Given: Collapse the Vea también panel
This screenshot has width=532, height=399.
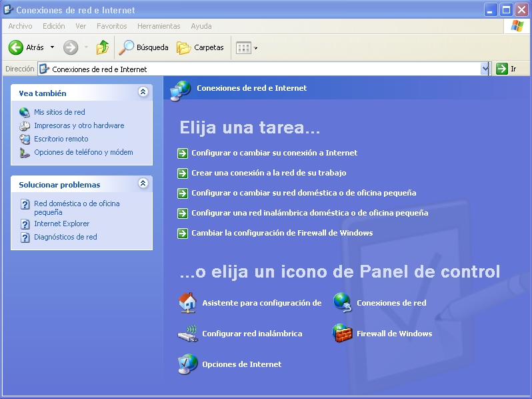Looking at the screenshot, I should [143, 91].
